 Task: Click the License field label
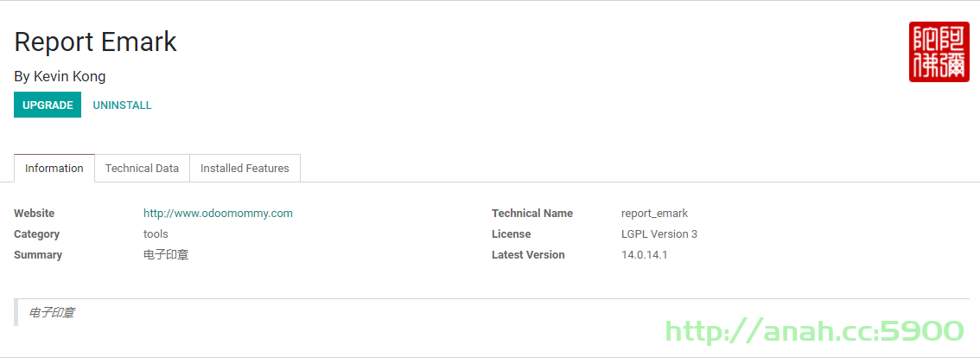[512, 234]
